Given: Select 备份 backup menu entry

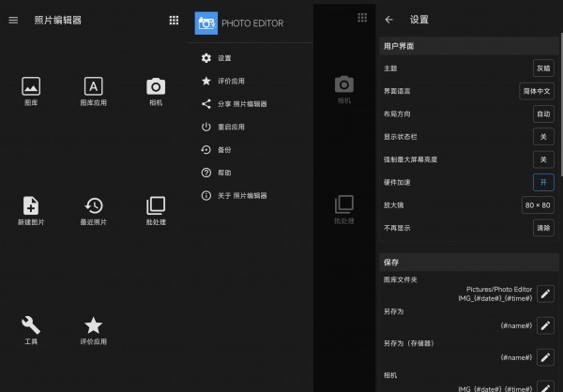Looking at the screenshot, I should [223, 149].
